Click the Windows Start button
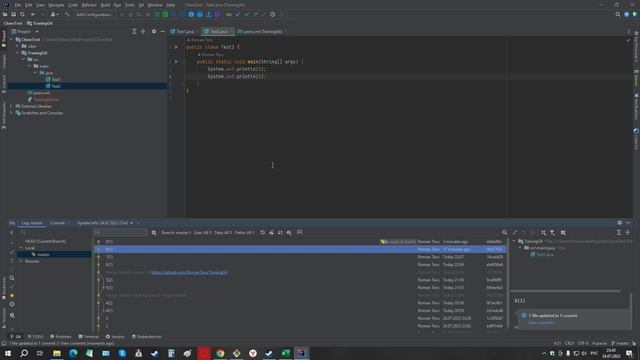Viewport: 640px width, 360px height. click(8, 353)
